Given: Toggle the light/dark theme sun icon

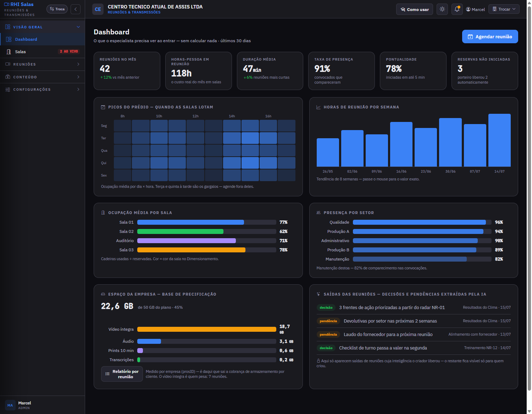Looking at the screenshot, I should pos(442,9).
